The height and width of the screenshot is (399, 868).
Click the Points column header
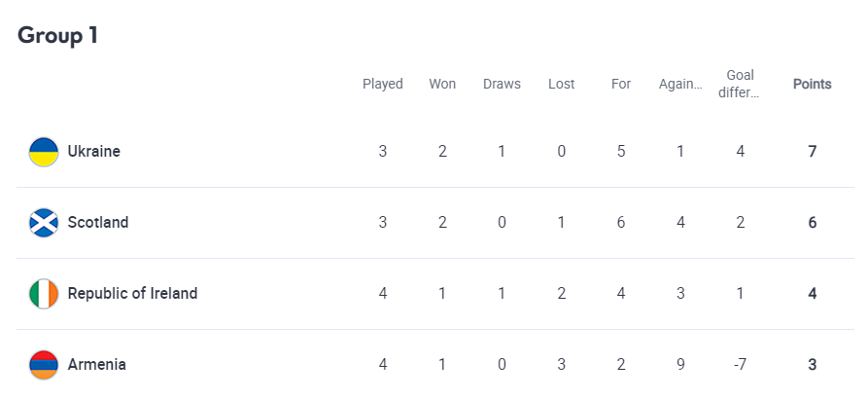(x=812, y=84)
